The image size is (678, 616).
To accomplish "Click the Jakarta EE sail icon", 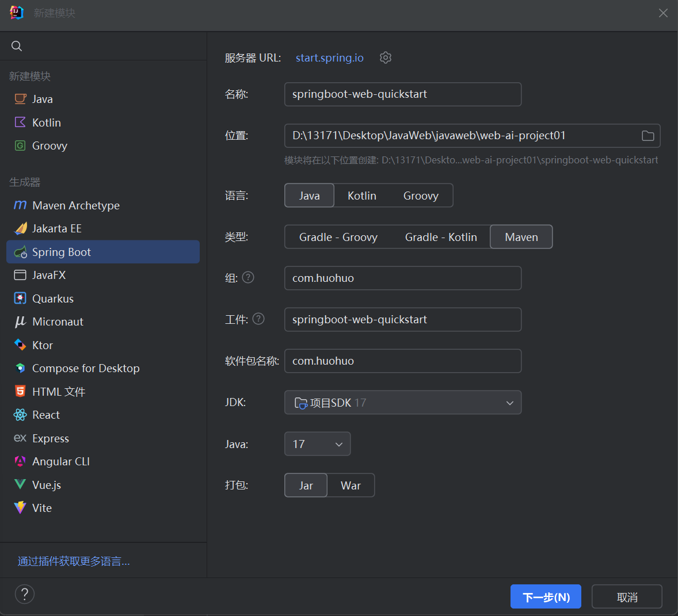I will coord(20,228).
